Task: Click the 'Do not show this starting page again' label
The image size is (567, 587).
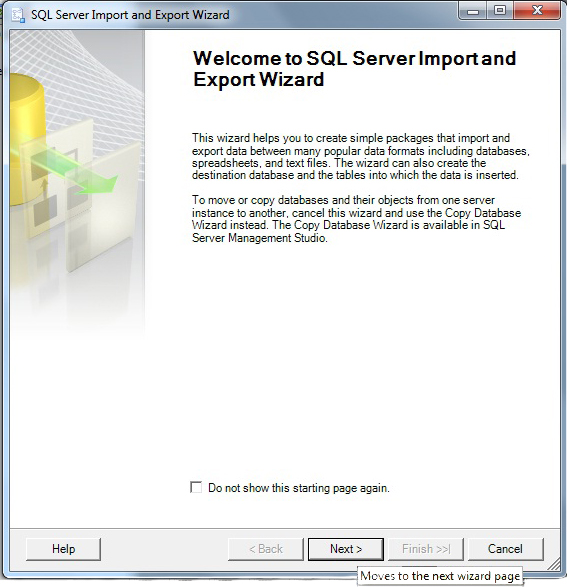Action: [x=299, y=488]
